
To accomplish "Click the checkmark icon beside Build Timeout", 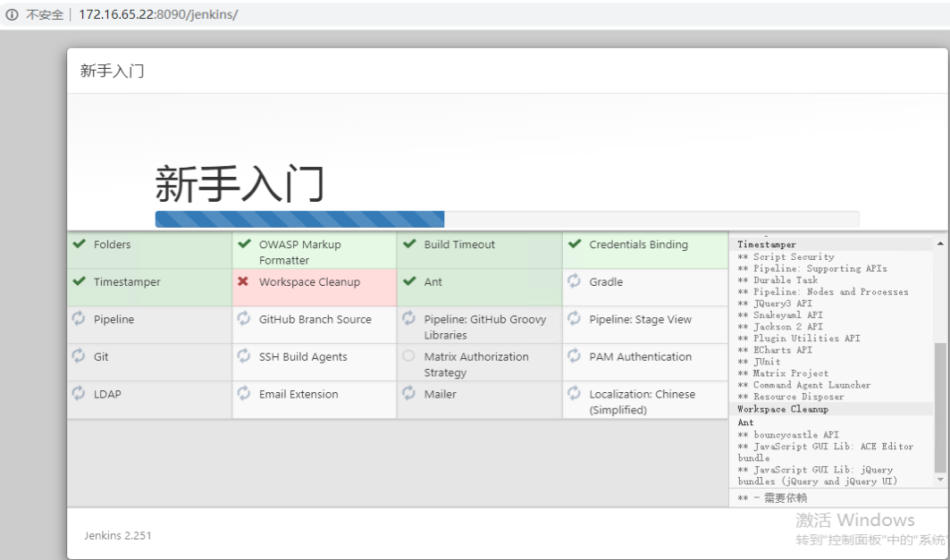I will click(409, 244).
